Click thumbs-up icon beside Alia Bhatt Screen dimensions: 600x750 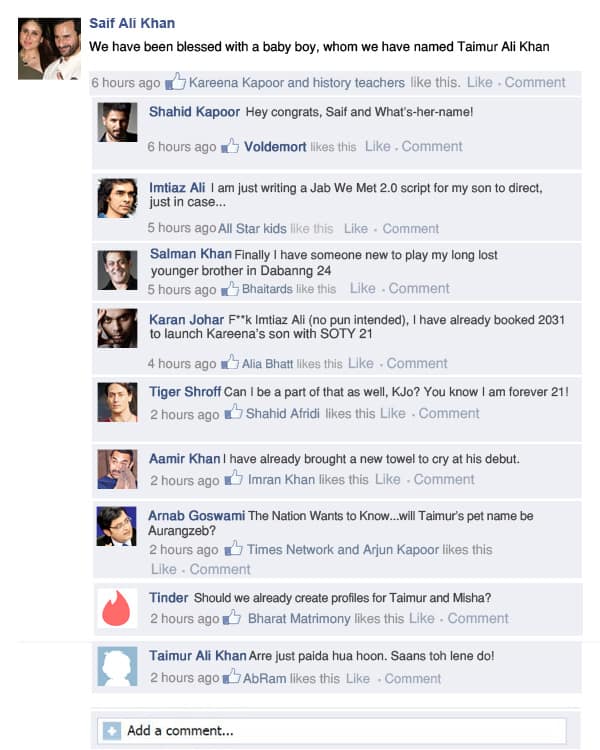230,362
